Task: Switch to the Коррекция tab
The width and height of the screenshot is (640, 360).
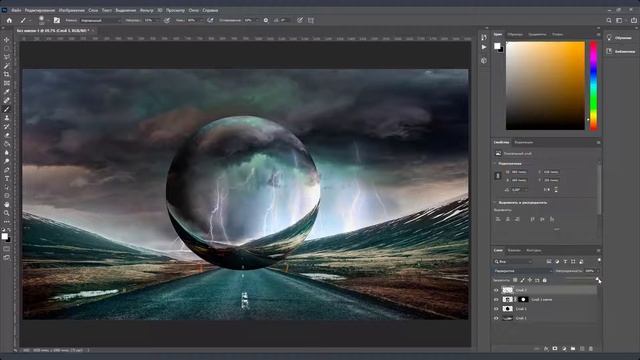Action: [524, 142]
